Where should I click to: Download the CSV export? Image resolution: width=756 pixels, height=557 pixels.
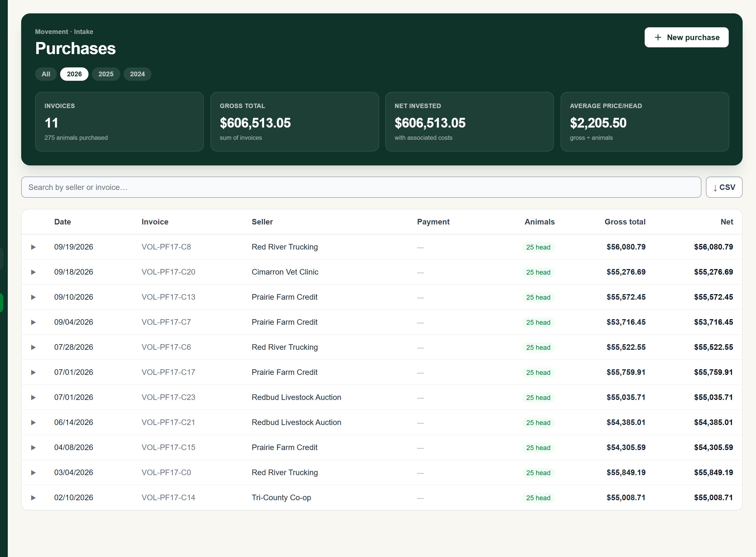(x=724, y=187)
